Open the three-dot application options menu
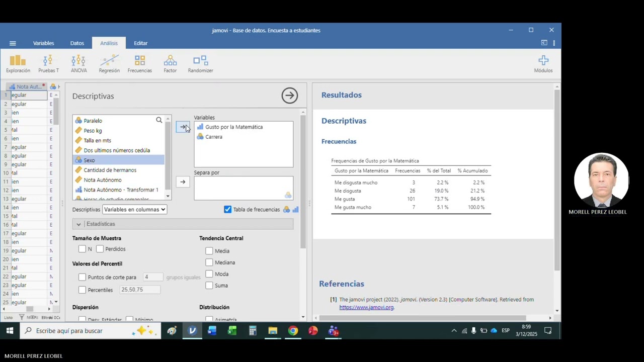Screen dimensions: 644x362 pyautogui.click(x=554, y=43)
